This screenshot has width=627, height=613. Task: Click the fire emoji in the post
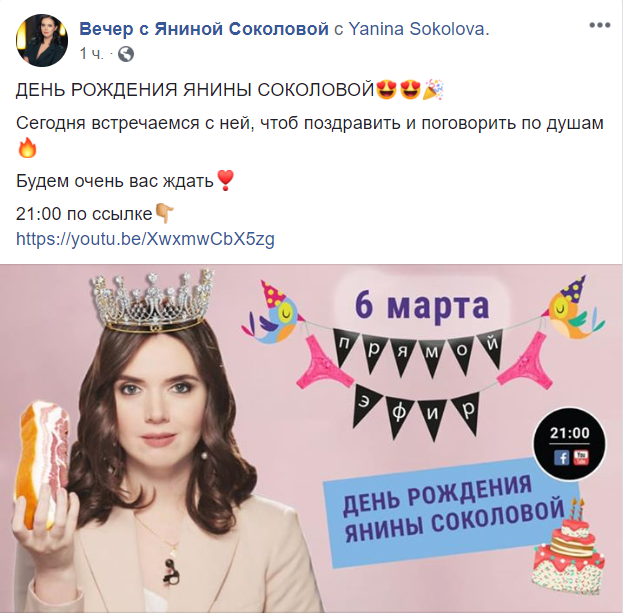click(x=27, y=149)
